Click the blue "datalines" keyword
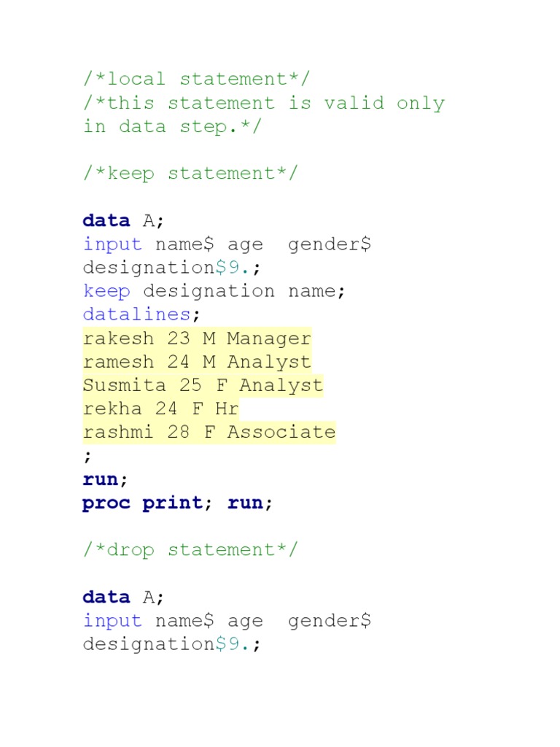Image resolution: width=560 pixels, height=747 pixels. (x=137, y=314)
